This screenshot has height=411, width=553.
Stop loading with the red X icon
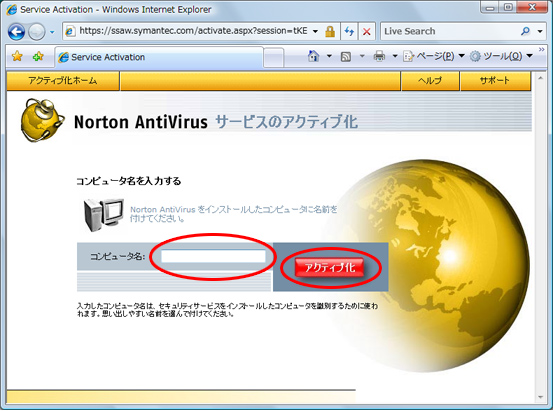click(366, 32)
